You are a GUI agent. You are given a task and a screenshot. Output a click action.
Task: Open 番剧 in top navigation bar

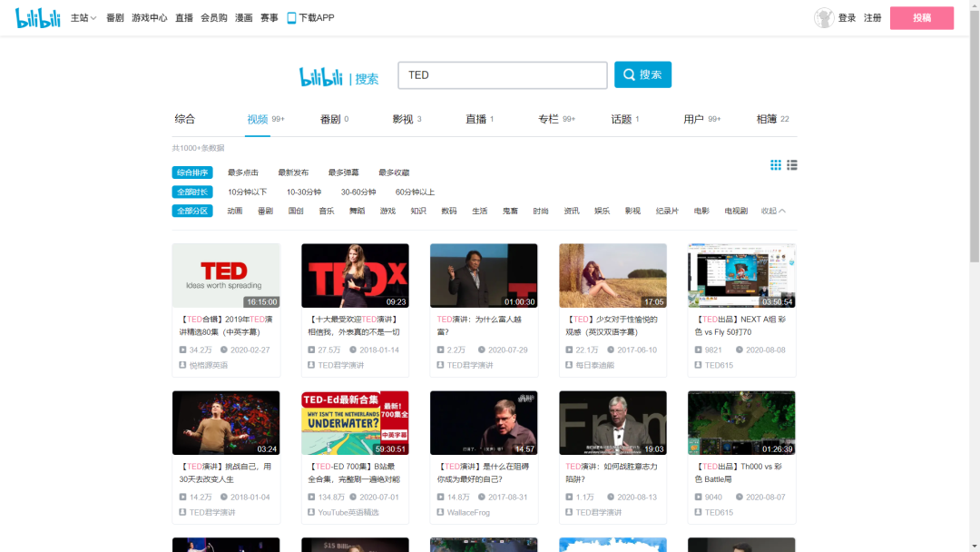pyautogui.click(x=115, y=18)
